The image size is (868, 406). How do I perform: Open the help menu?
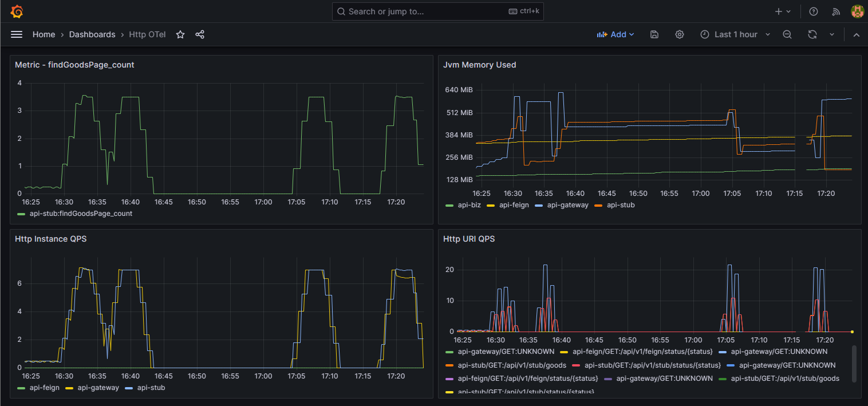tap(814, 11)
